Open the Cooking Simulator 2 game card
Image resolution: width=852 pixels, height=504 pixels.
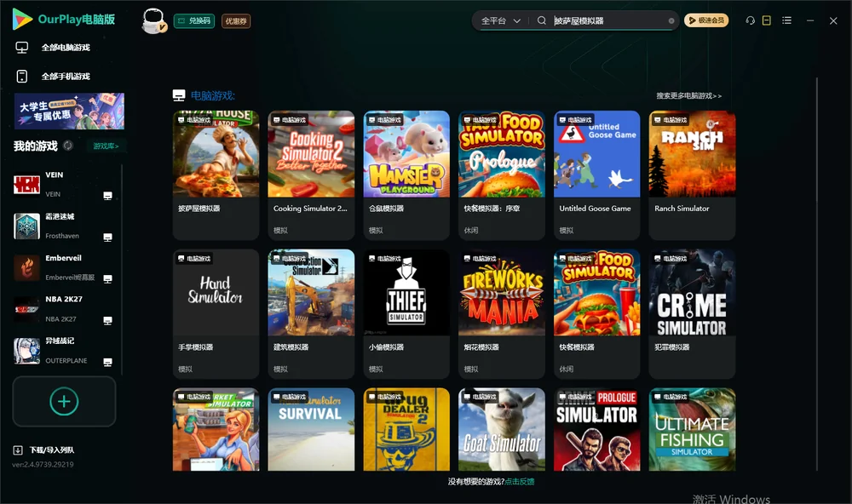point(311,175)
